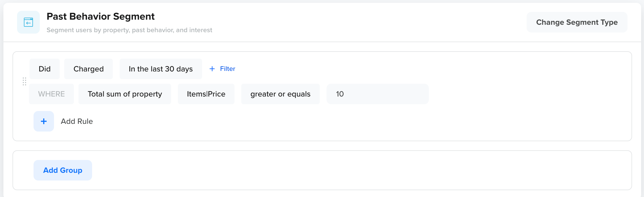Image resolution: width=644 pixels, height=197 pixels.
Task: Click the Add Rule text label
Action: (77, 121)
